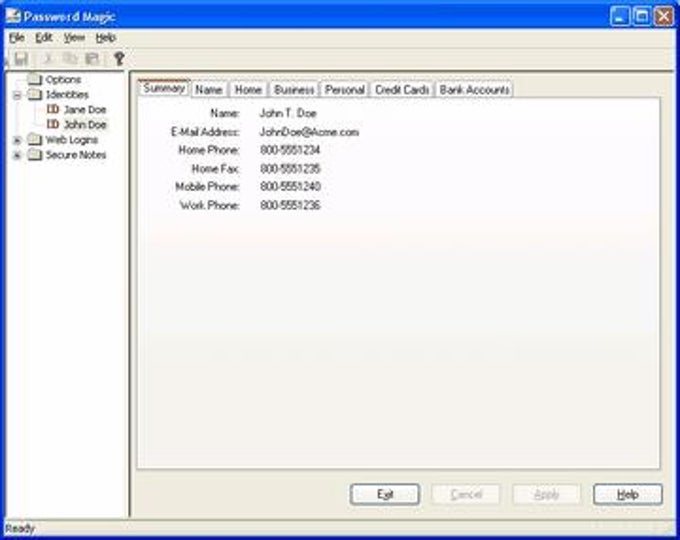Select John Doe identity label
The height and width of the screenshot is (540, 680).
(85, 125)
